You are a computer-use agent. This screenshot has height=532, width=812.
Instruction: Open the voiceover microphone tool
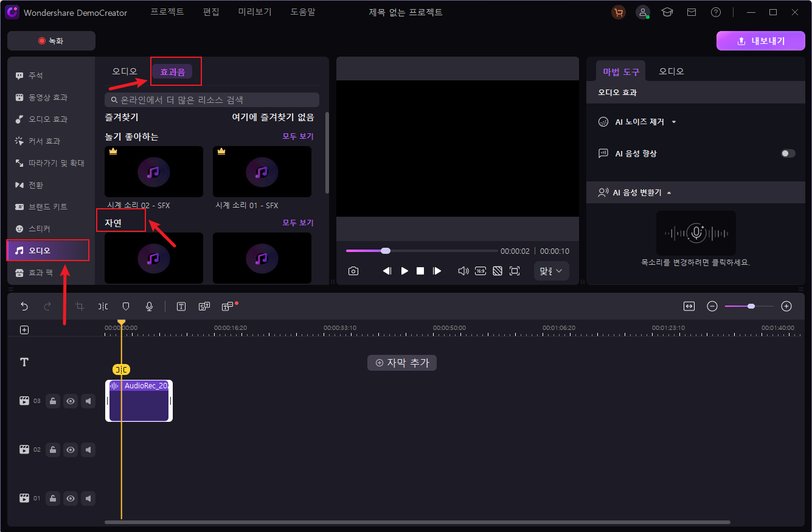149,306
